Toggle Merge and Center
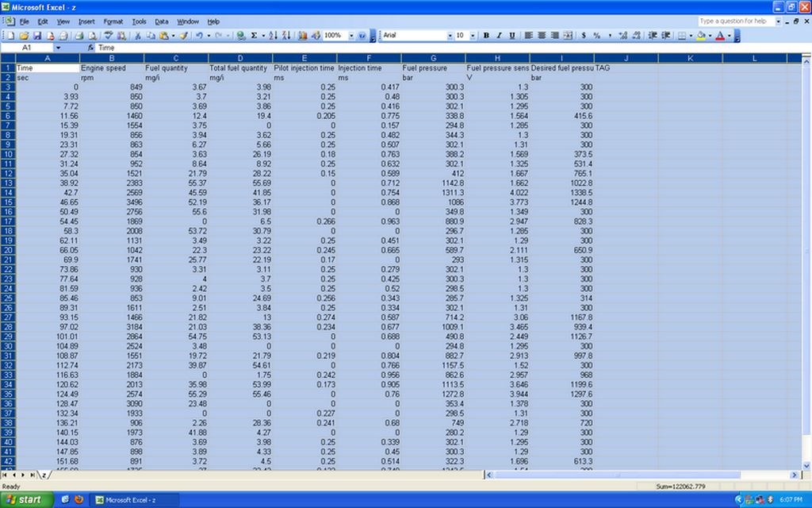This screenshot has width=812, height=508. click(568, 35)
